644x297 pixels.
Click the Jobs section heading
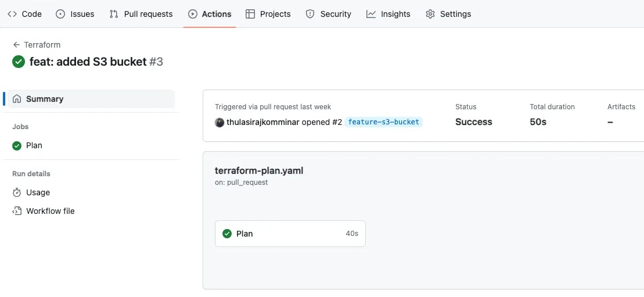pyautogui.click(x=20, y=127)
